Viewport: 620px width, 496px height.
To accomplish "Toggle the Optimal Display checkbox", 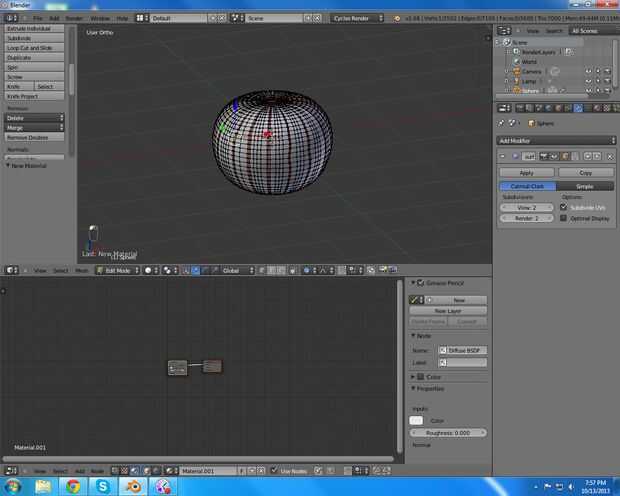I will tap(563, 218).
